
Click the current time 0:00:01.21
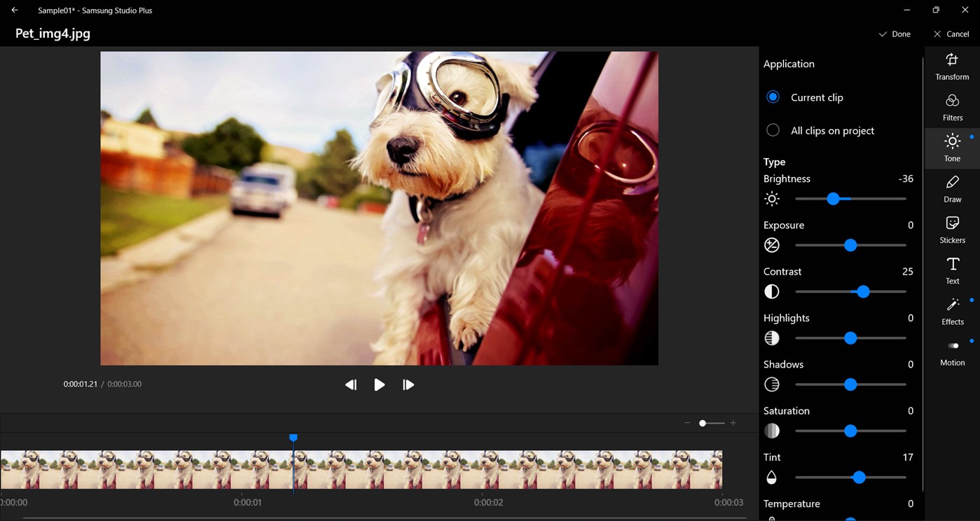click(x=81, y=384)
